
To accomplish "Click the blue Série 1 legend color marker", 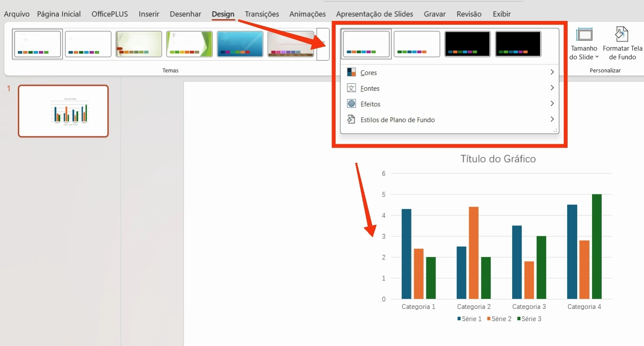I will click(x=459, y=319).
